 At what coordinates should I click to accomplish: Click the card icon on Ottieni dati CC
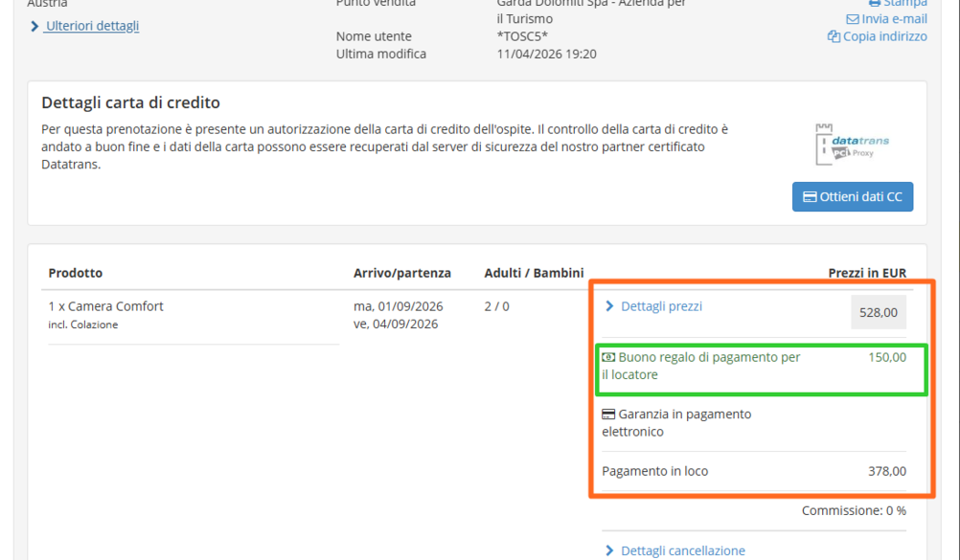(x=810, y=197)
